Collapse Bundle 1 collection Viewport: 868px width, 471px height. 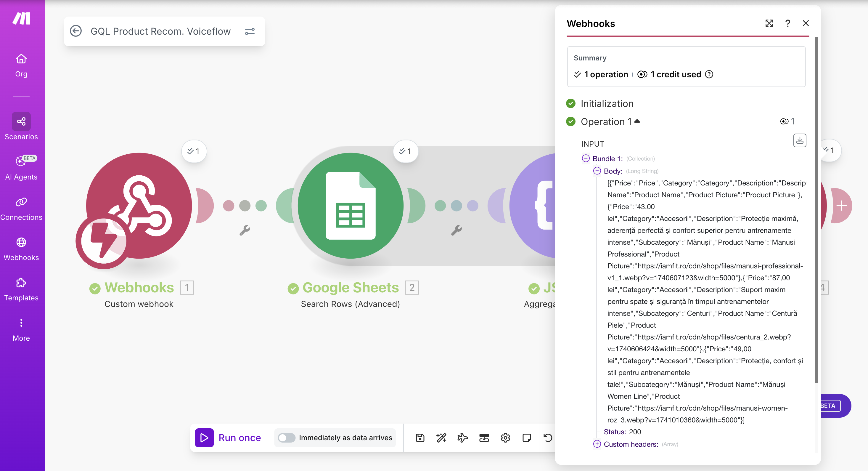point(586,158)
